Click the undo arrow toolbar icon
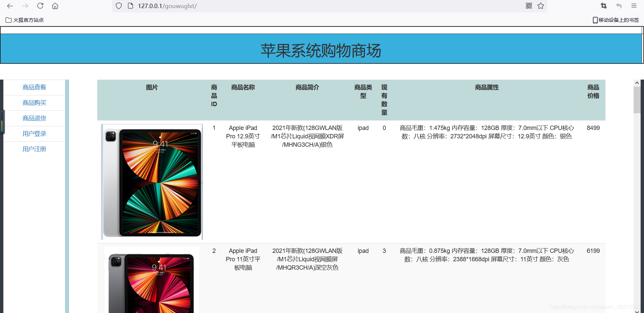The width and height of the screenshot is (644, 313). click(619, 6)
